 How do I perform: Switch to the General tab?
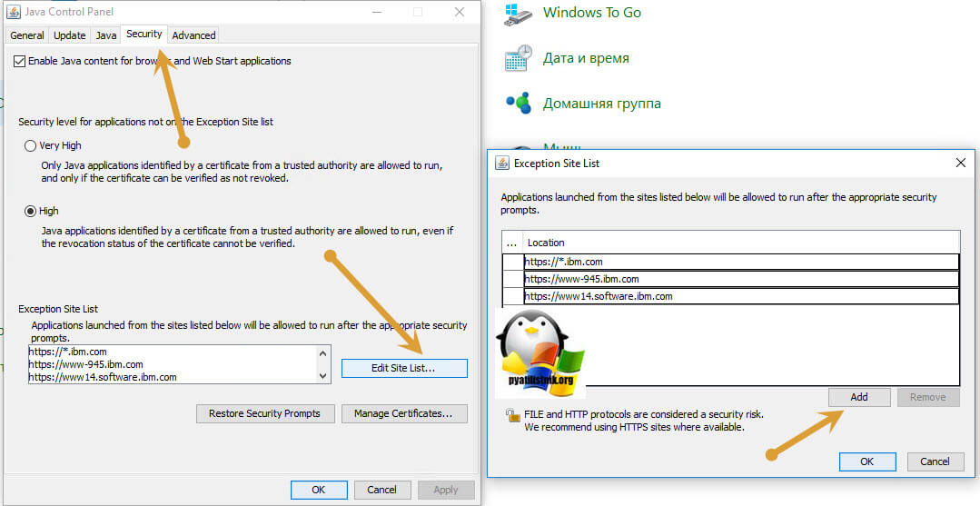coord(27,35)
